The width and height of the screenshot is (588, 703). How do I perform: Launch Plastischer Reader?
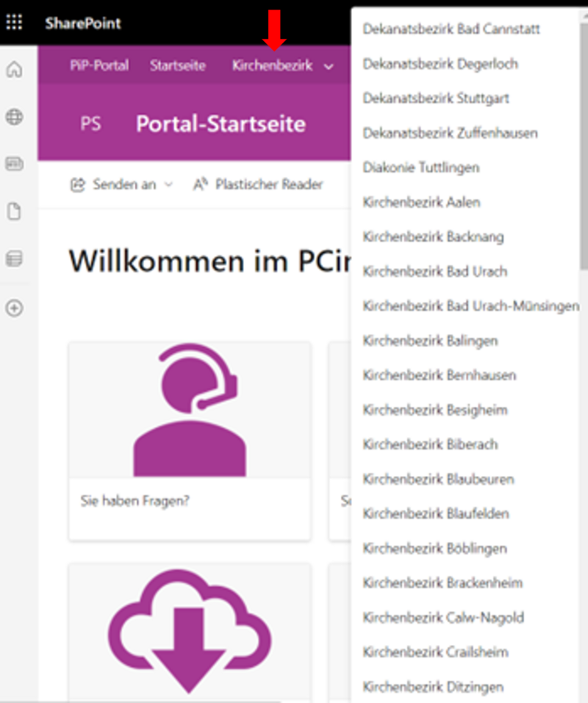pos(269,184)
